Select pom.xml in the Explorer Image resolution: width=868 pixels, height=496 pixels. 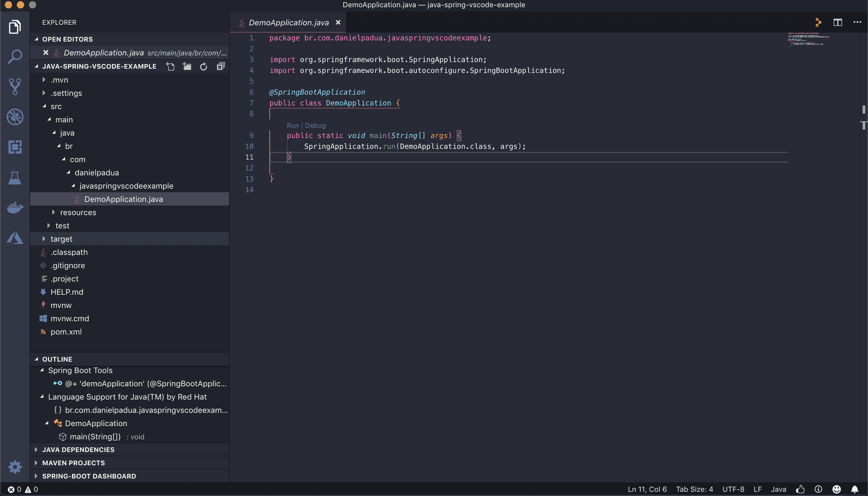(66, 331)
